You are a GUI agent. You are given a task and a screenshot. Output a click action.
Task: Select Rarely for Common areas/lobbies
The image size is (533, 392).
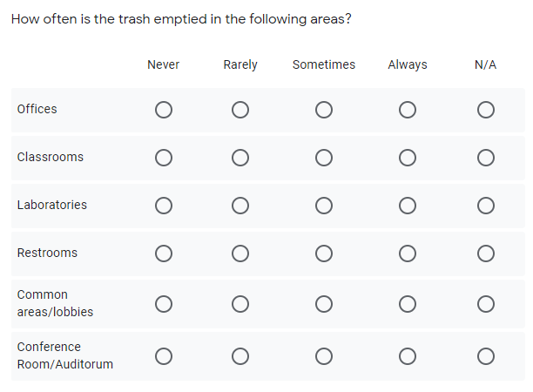pyautogui.click(x=240, y=304)
